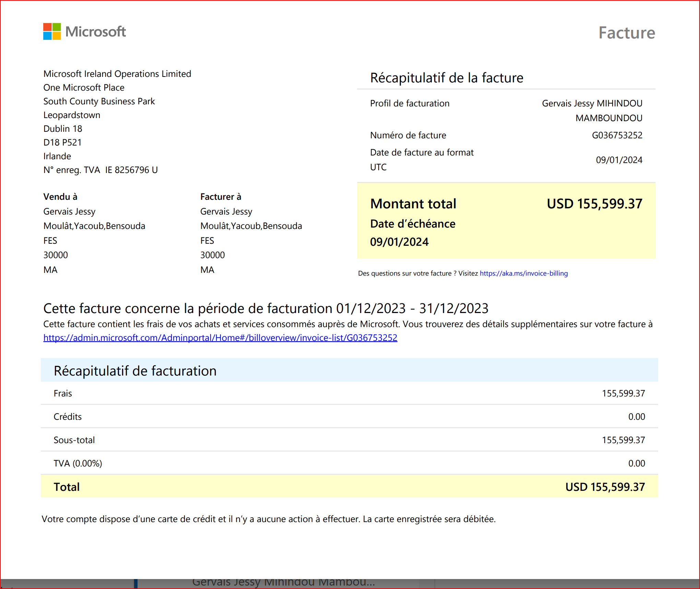
Task: Select postal code 'D18 P521'
Action: point(62,142)
